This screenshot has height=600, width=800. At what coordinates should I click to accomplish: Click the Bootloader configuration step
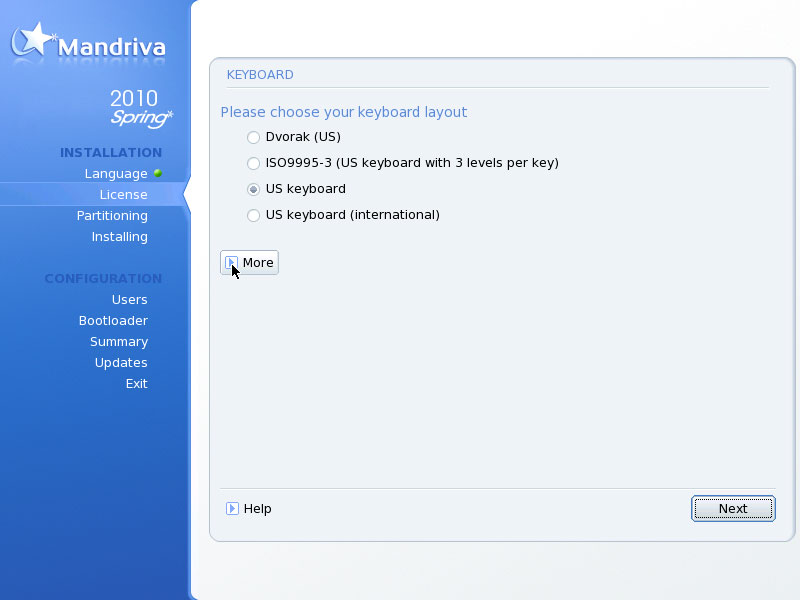pos(113,320)
